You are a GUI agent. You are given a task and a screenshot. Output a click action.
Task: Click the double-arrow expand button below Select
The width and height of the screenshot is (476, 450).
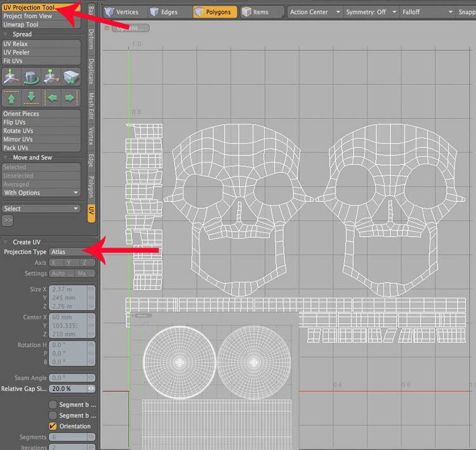[8, 220]
